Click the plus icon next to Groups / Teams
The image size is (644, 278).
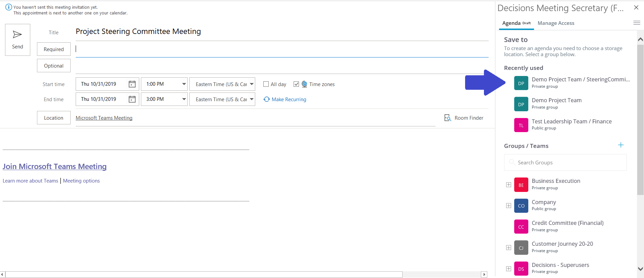621,145
